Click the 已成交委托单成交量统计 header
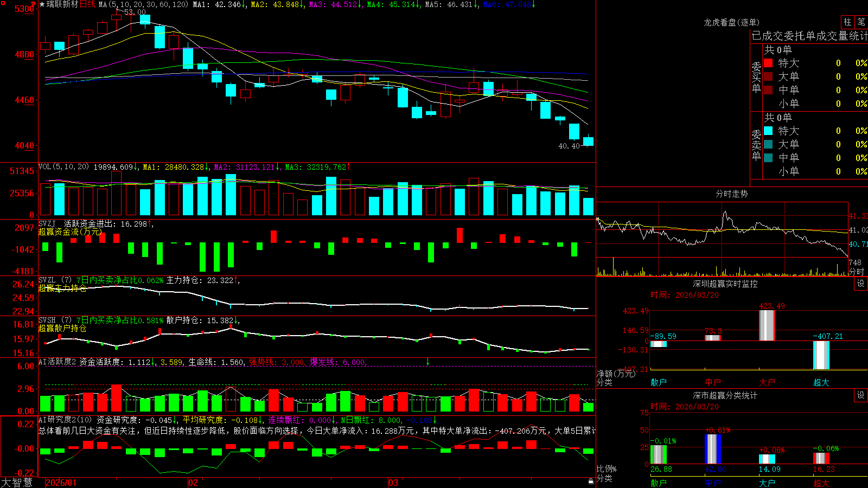The width and height of the screenshot is (868, 488). click(809, 36)
